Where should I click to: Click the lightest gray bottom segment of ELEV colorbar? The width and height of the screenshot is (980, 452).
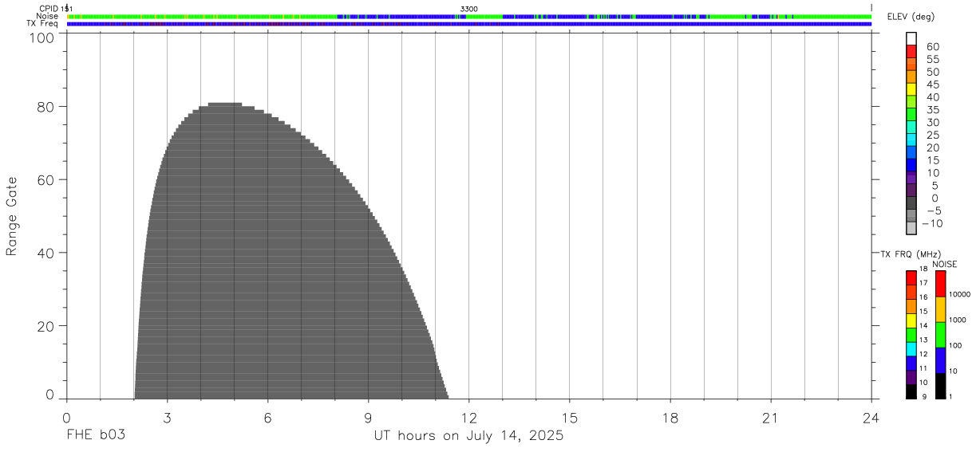click(911, 229)
